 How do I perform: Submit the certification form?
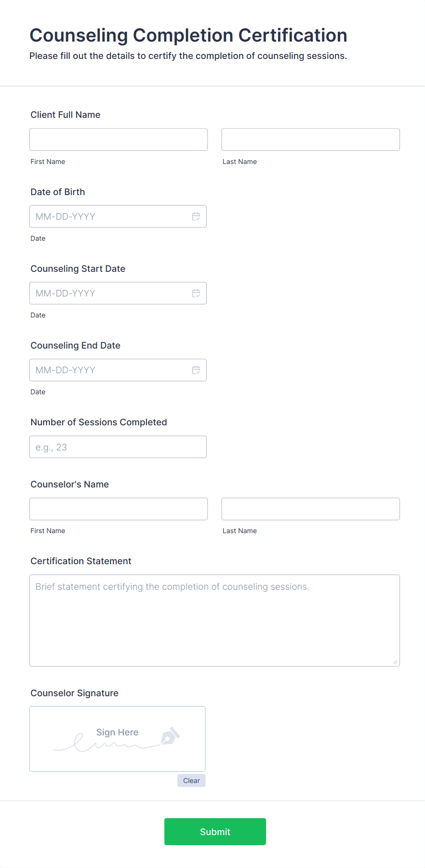tap(215, 831)
